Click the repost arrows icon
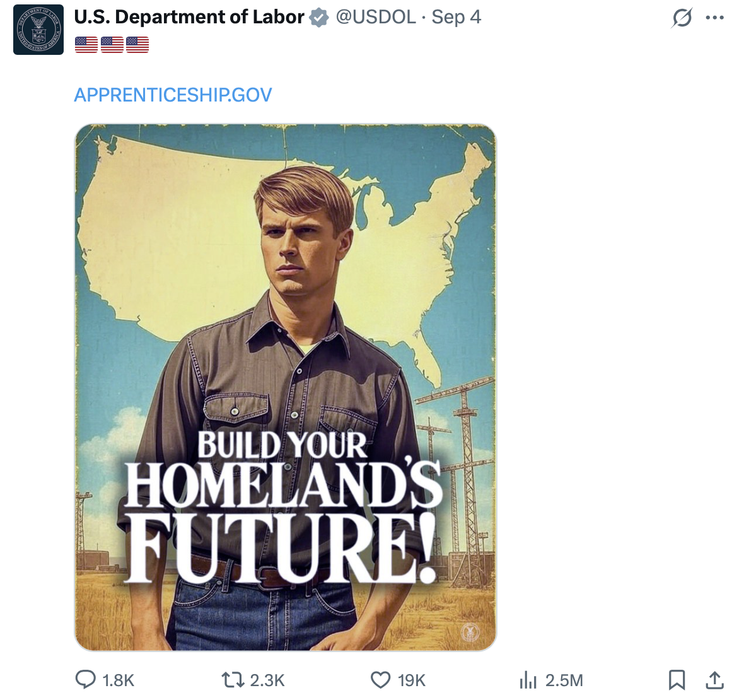The image size is (744, 700). click(233, 680)
